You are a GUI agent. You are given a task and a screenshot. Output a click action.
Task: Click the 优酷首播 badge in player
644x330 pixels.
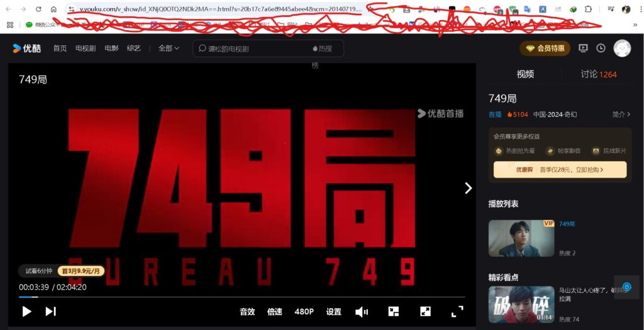click(x=441, y=113)
